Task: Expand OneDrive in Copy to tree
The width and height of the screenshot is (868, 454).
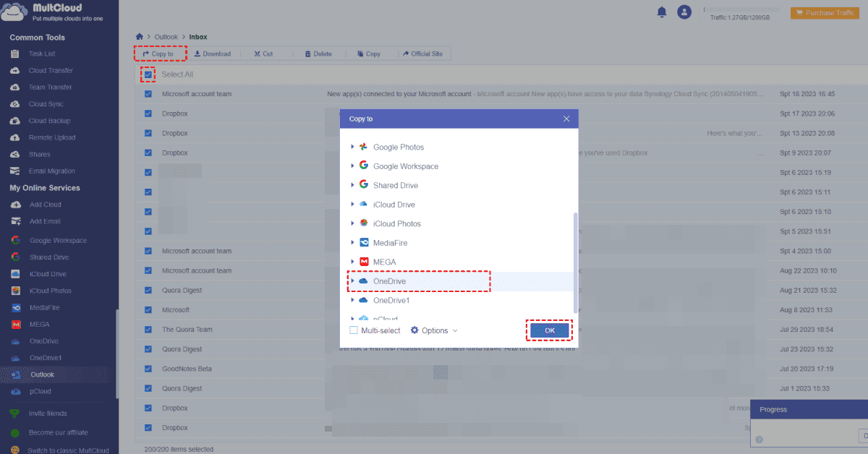Action: 353,280
